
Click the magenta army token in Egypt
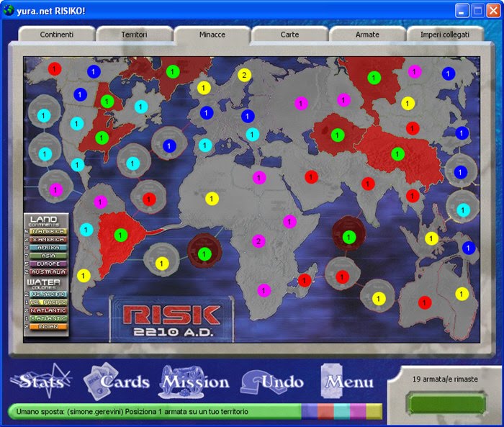click(x=259, y=177)
